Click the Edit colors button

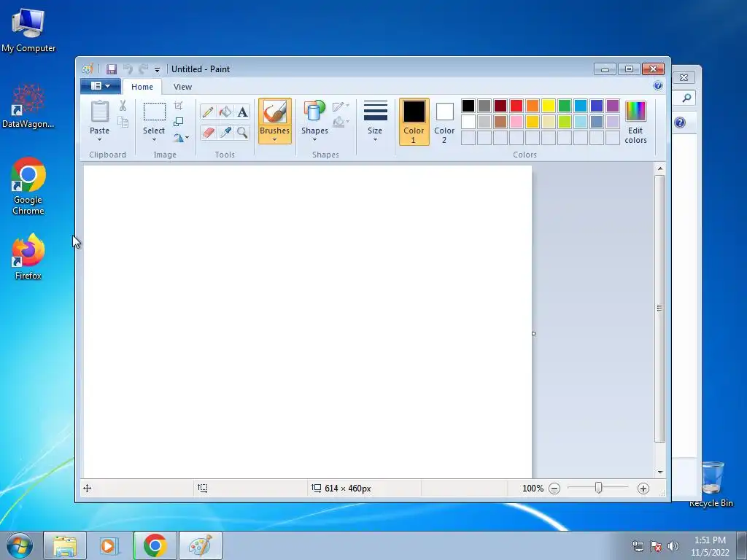pos(635,122)
